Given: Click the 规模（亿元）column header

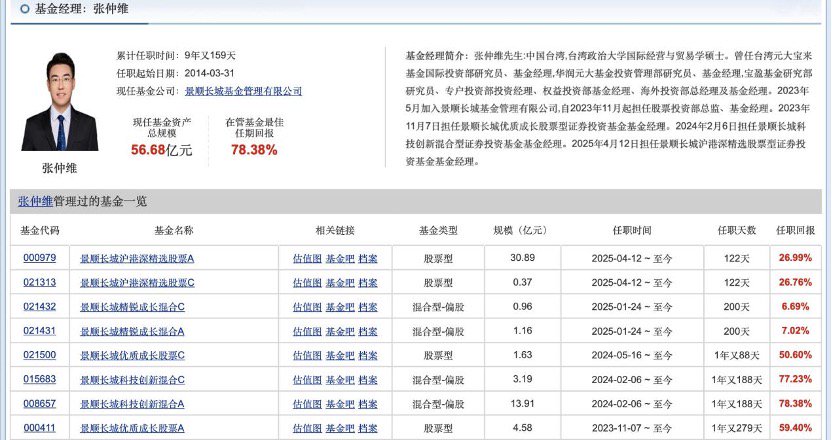Looking at the screenshot, I should click(x=520, y=230).
